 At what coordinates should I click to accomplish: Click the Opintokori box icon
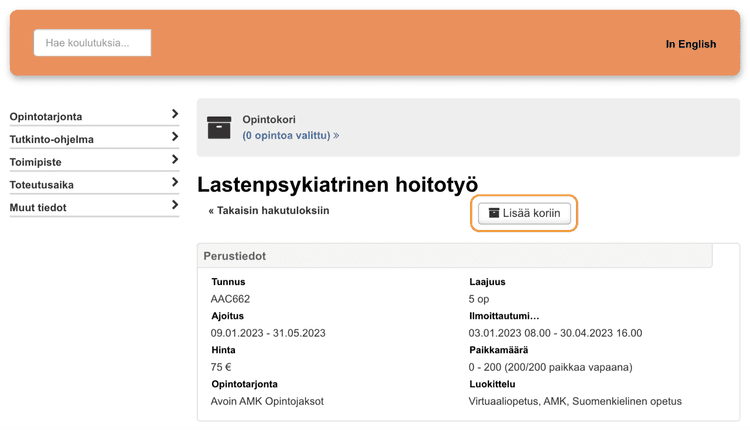[219, 127]
